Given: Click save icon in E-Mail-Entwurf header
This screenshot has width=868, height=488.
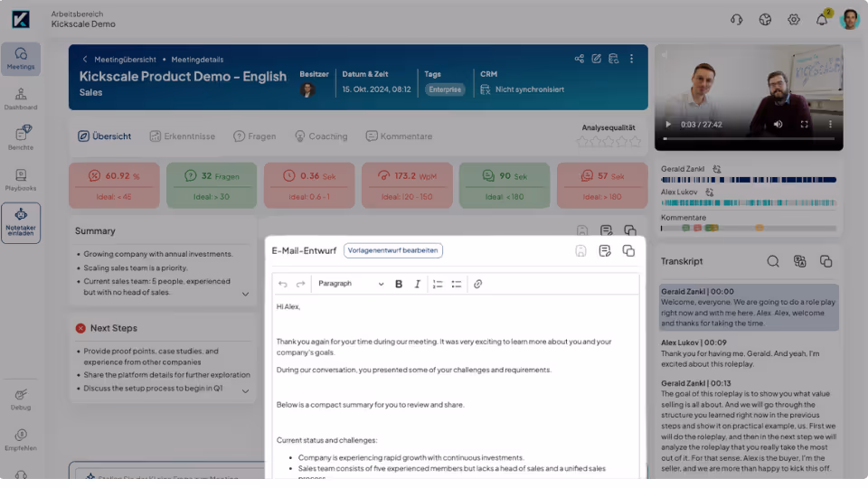Looking at the screenshot, I should pyautogui.click(x=580, y=251).
